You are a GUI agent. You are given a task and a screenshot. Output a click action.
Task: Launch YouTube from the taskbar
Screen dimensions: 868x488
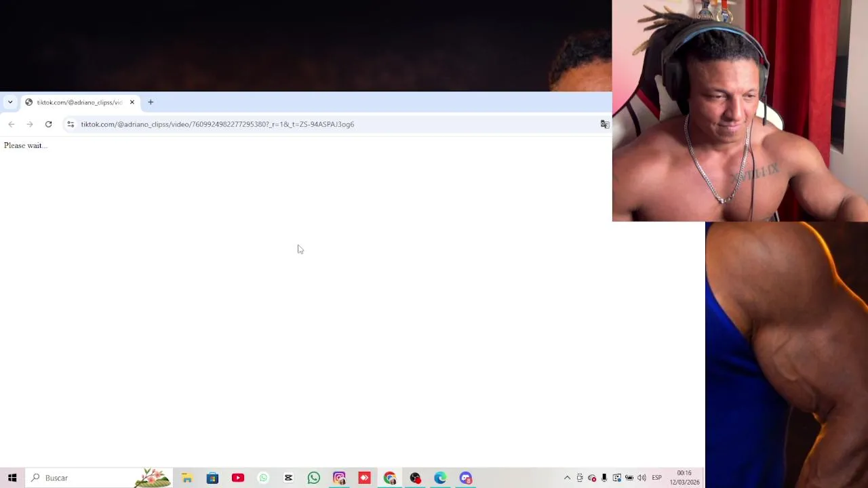[238, 478]
